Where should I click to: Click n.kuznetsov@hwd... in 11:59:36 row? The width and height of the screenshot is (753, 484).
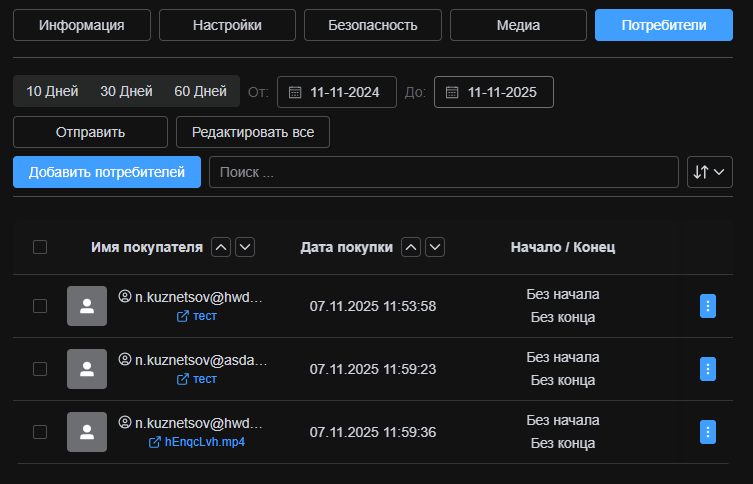(x=199, y=423)
